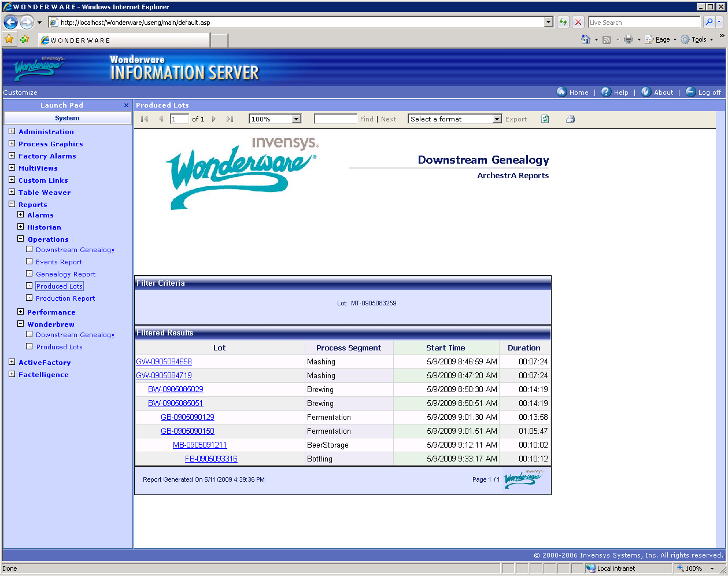Expand the Process Graphics node
The height and width of the screenshot is (576, 728).
click(x=12, y=143)
